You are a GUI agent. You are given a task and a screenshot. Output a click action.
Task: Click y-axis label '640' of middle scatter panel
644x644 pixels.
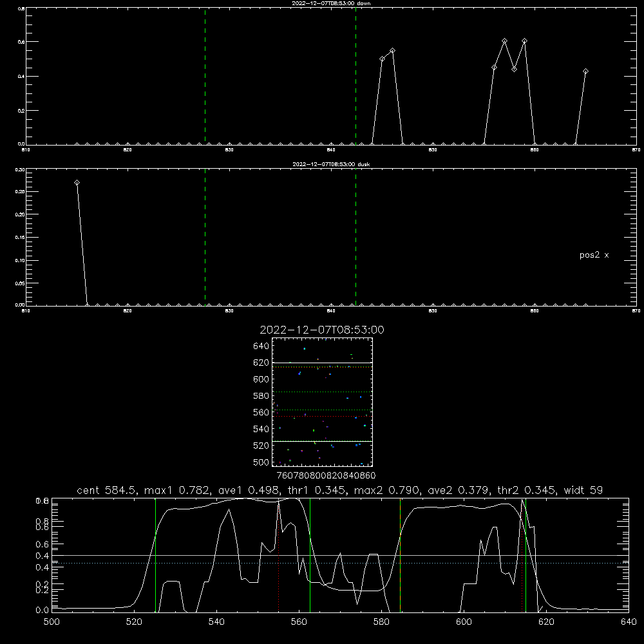(261, 346)
